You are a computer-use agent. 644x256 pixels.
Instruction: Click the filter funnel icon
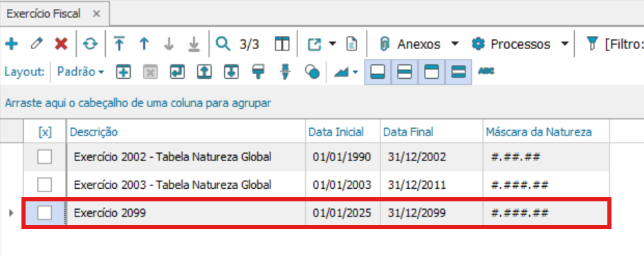click(x=592, y=44)
